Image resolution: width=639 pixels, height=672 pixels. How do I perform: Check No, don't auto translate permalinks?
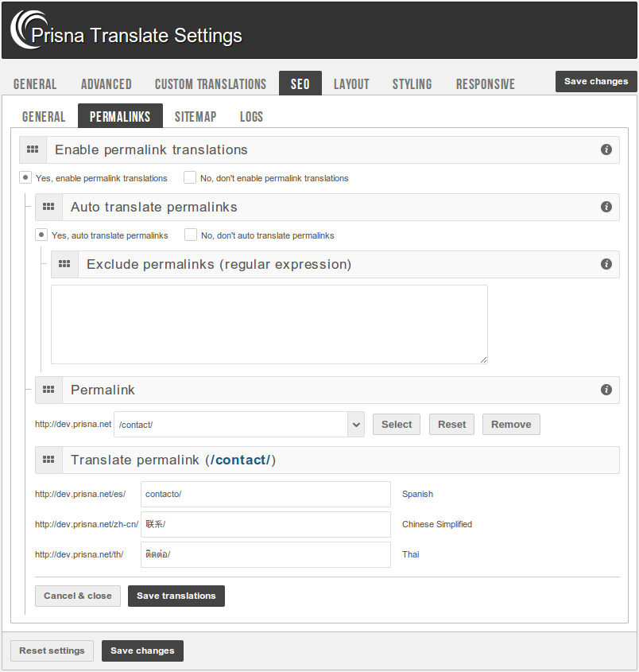(x=190, y=235)
